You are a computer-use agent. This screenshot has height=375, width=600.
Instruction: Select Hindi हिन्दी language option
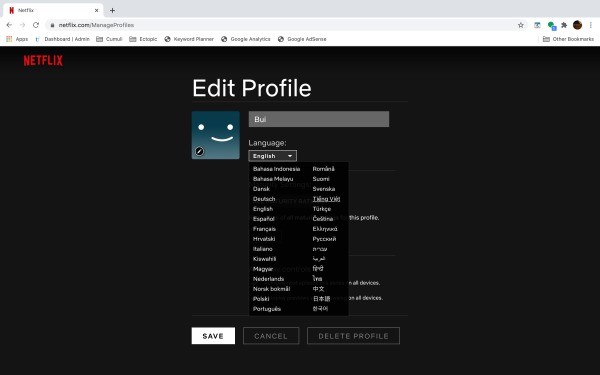(318, 269)
